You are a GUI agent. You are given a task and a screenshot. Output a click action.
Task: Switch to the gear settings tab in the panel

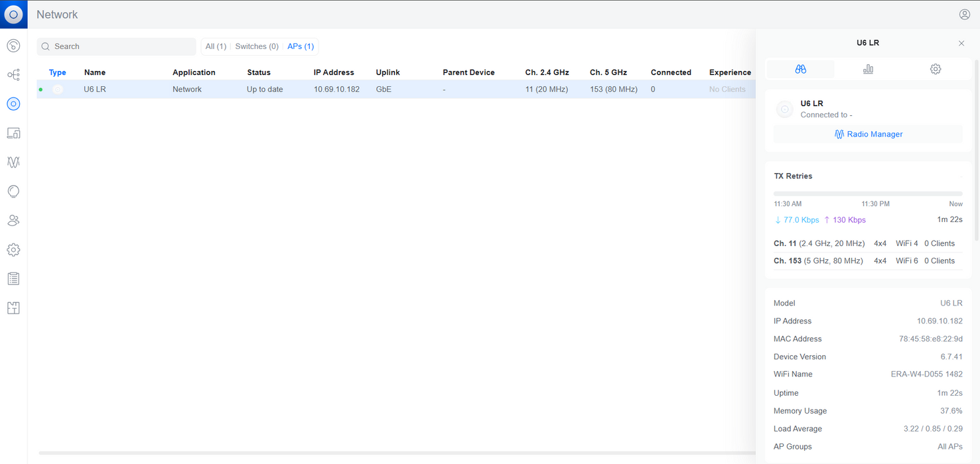coord(936,69)
